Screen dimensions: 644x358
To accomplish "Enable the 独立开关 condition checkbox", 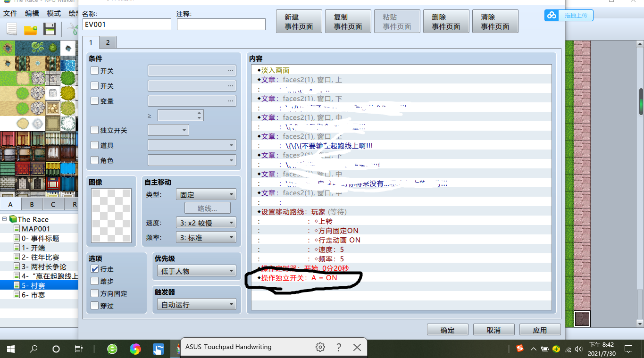I will [95, 130].
